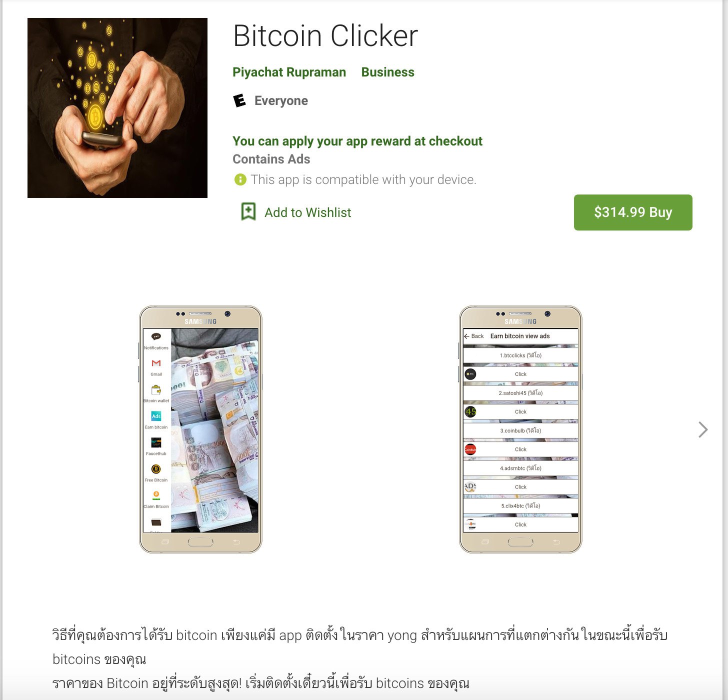The image size is (728, 700).
Task: Open developer Piyachat Rupraman page
Action: coord(289,72)
